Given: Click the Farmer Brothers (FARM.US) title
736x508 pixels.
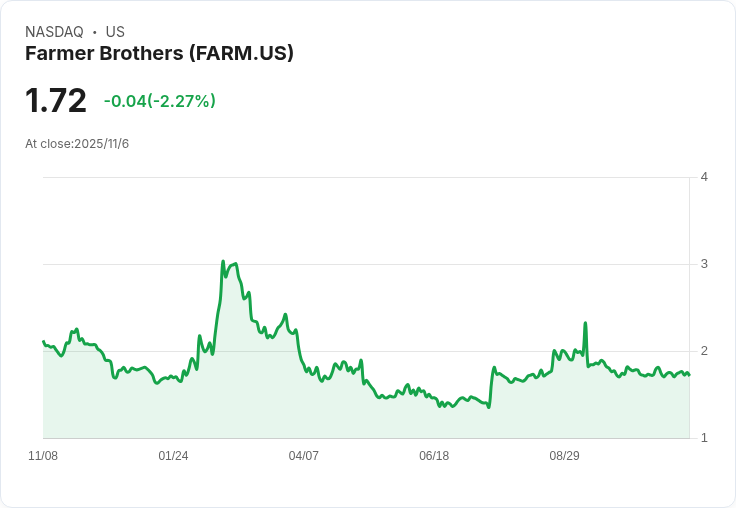Looking at the screenshot, I should click(x=159, y=53).
